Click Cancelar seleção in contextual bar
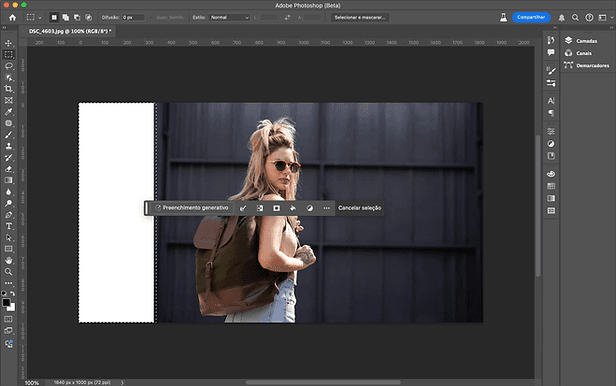The image size is (616, 386). tap(359, 208)
